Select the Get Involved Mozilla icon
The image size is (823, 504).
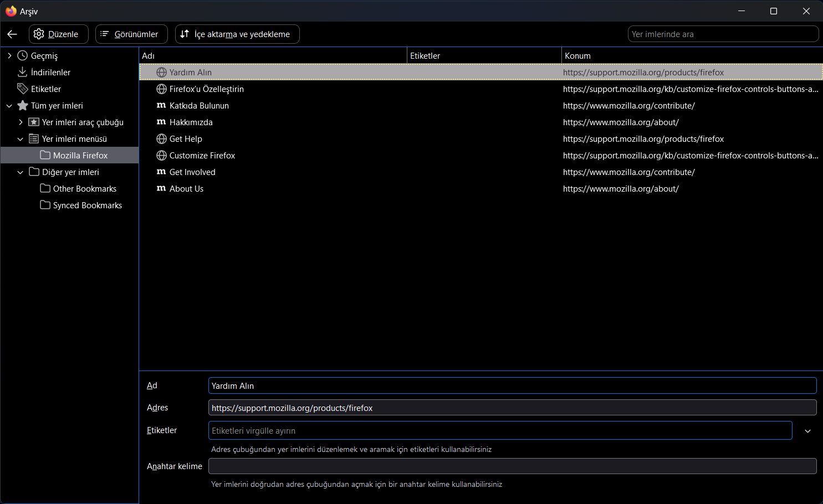(x=161, y=172)
